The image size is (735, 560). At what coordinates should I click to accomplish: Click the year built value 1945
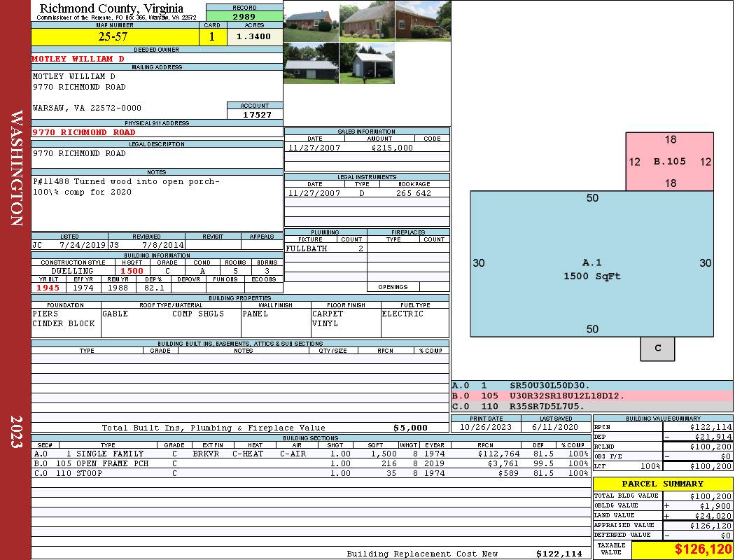pyautogui.click(x=48, y=288)
